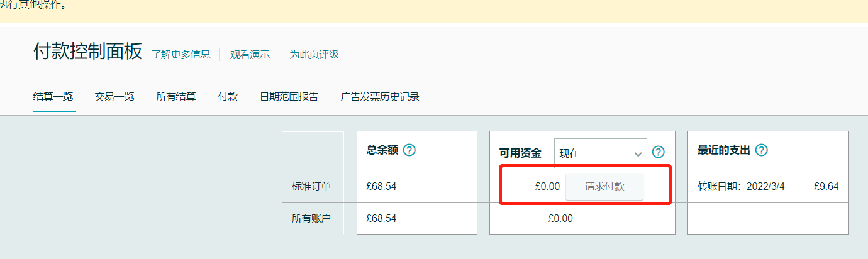
Task: Open the 观看演示 link
Action: (250, 54)
